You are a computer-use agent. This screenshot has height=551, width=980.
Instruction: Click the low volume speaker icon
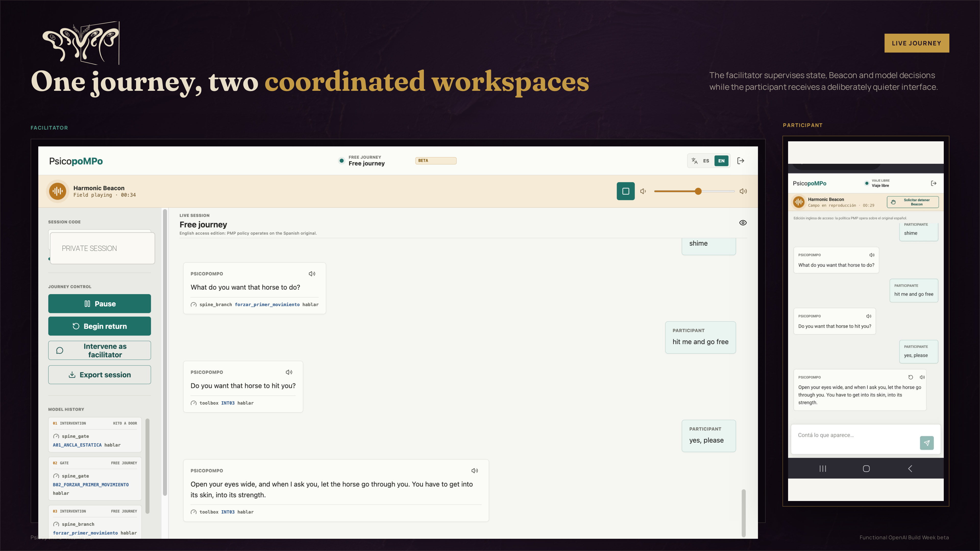pyautogui.click(x=643, y=191)
